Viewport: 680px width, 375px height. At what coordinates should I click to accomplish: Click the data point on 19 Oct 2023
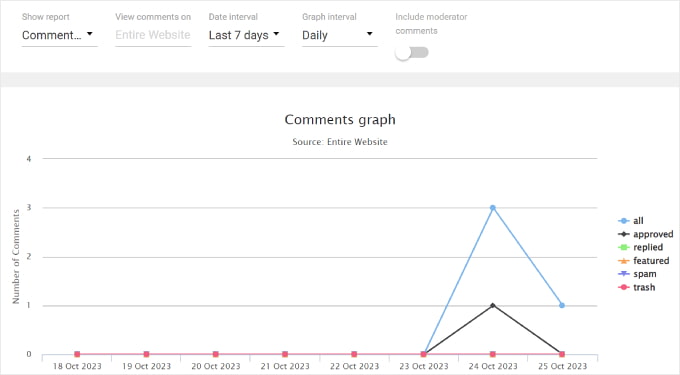(x=147, y=354)
